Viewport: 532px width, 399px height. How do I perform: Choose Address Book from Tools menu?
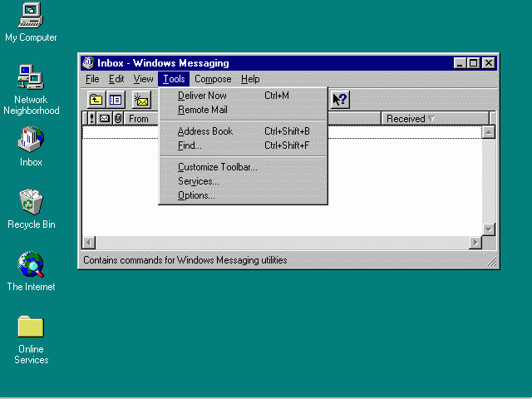[243, 131]
